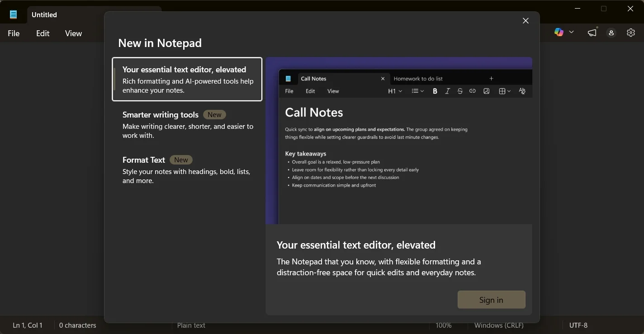Click the Sign in button
This screenshot has width=644, height=334.
click(x=491, y=300)
